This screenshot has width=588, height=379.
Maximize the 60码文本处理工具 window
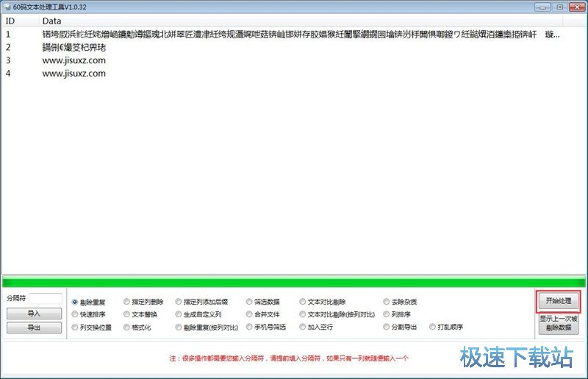[560, 7]
